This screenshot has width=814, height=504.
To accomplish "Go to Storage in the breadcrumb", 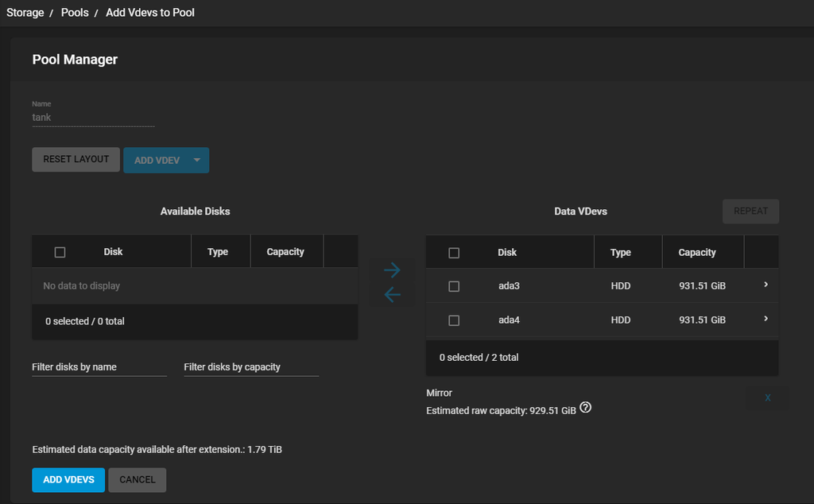I will coord(25,13).
